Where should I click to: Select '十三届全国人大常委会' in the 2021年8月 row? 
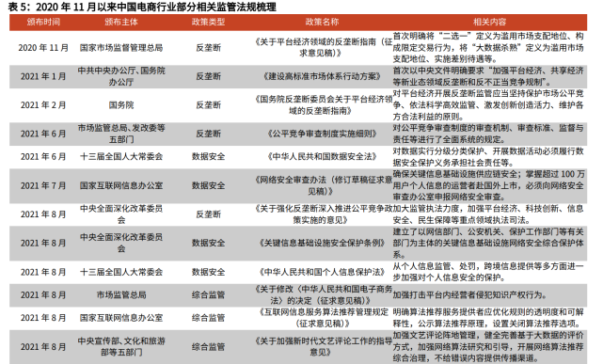coord(121,272)
